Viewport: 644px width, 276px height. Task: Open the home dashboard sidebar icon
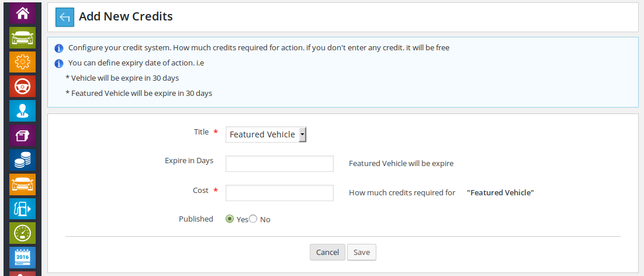pos(23,12)
